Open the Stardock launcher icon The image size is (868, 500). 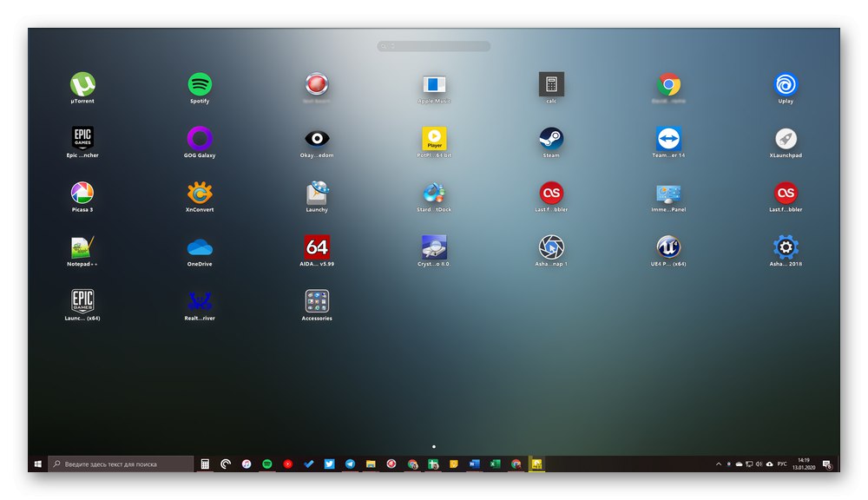(434, 193)
